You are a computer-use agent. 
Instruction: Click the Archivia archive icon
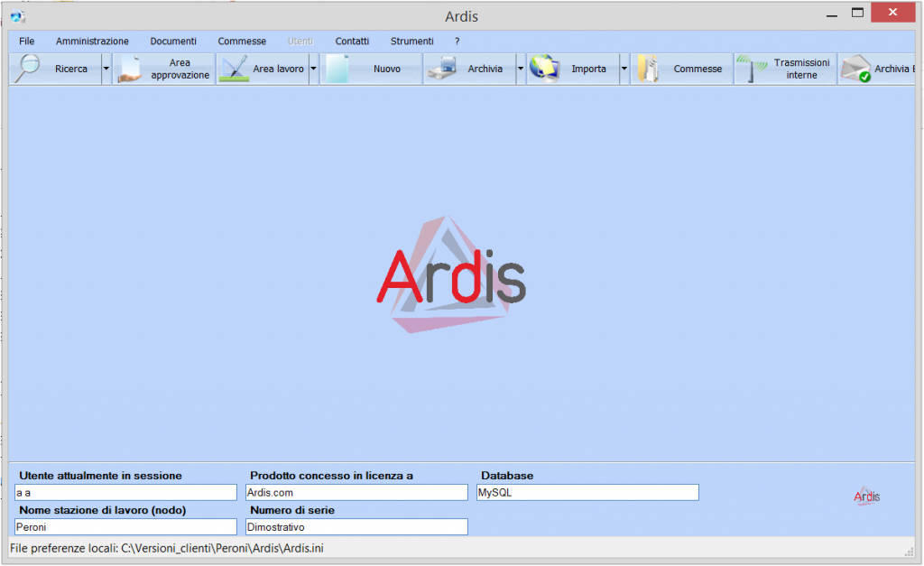pos(474,69)
